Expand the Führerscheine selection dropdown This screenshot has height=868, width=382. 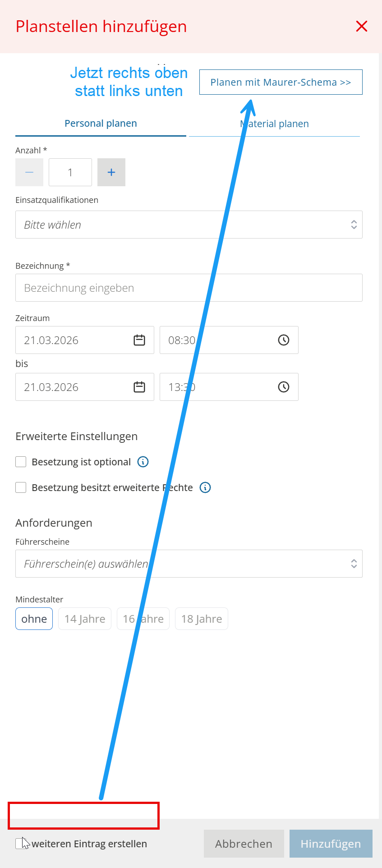tap(189, 564)
